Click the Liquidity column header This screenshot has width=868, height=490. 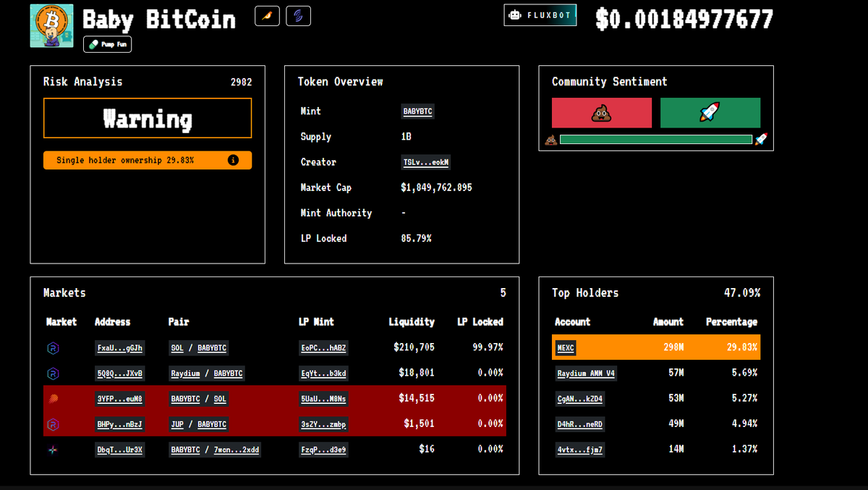point(412,322)
